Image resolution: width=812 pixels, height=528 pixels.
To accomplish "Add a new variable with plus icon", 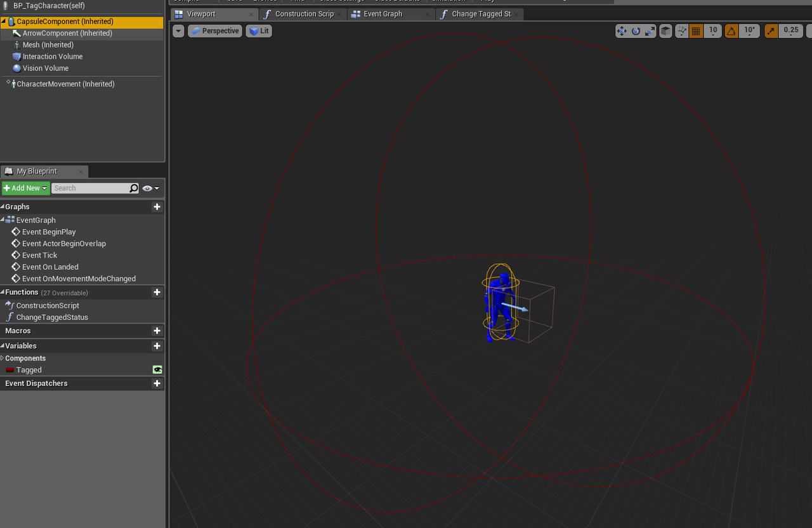I will [157, 346].
